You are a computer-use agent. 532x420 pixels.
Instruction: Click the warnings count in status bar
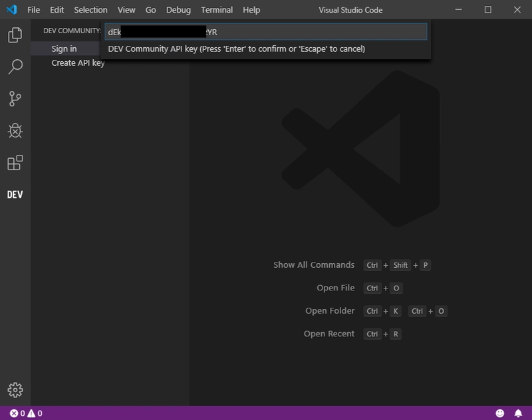(35, 413)
